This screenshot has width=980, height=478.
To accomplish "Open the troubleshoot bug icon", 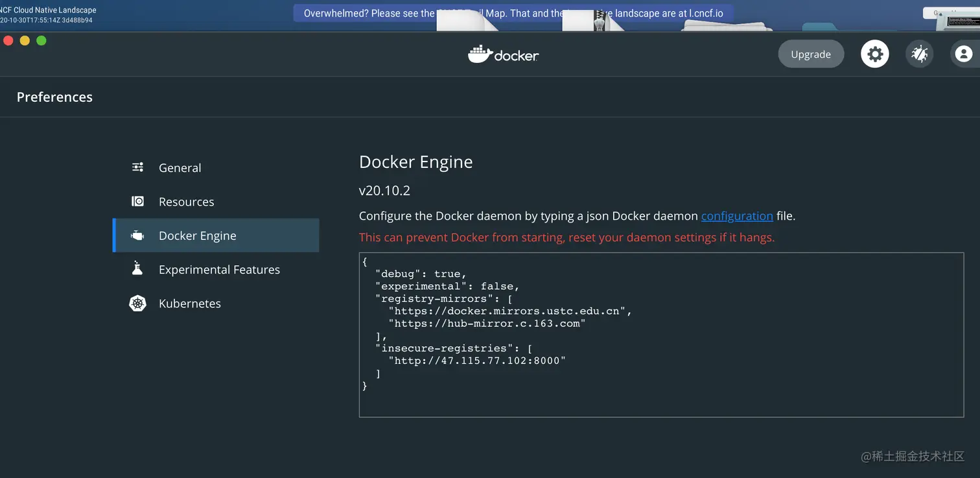I will click(x=920, y=54).
